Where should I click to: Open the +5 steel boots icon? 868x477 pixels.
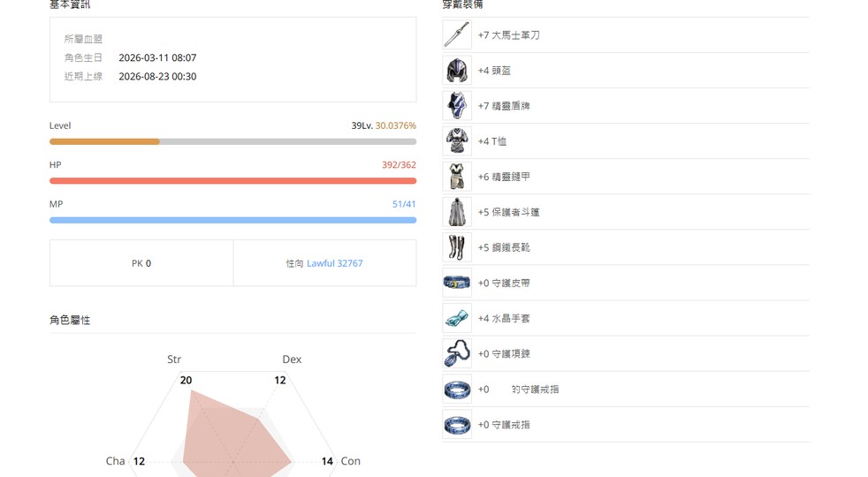pos(457,247)
